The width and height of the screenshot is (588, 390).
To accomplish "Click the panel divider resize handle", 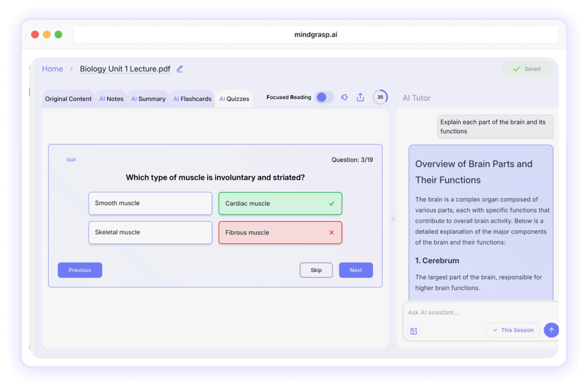I will tap(392, 218).
